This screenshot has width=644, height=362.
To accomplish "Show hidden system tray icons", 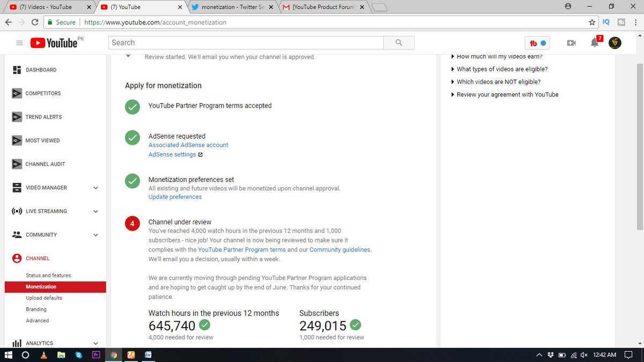I will tap(539, 355).
